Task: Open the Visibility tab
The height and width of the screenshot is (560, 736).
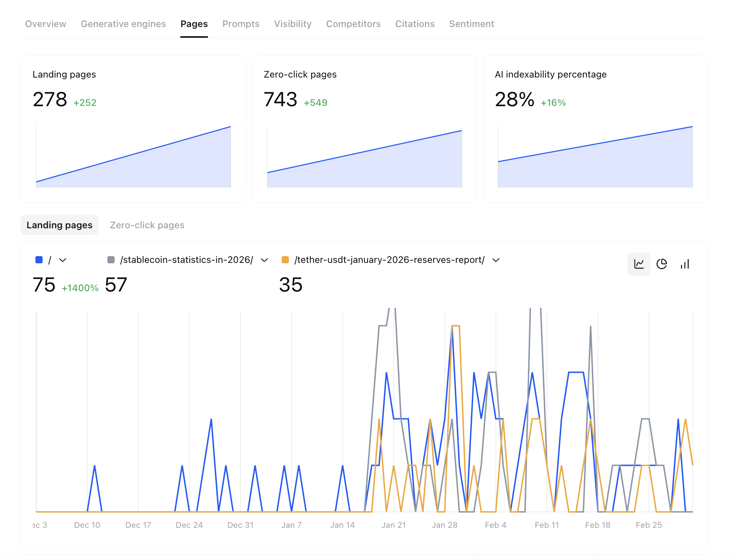Action: pos(293,24)
